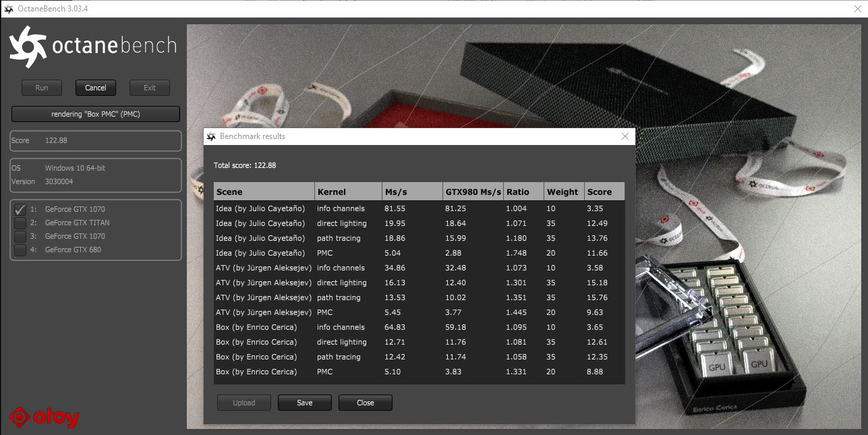
Task: Click the OctaneBench title bar app icon
Action: pos(9,9)
